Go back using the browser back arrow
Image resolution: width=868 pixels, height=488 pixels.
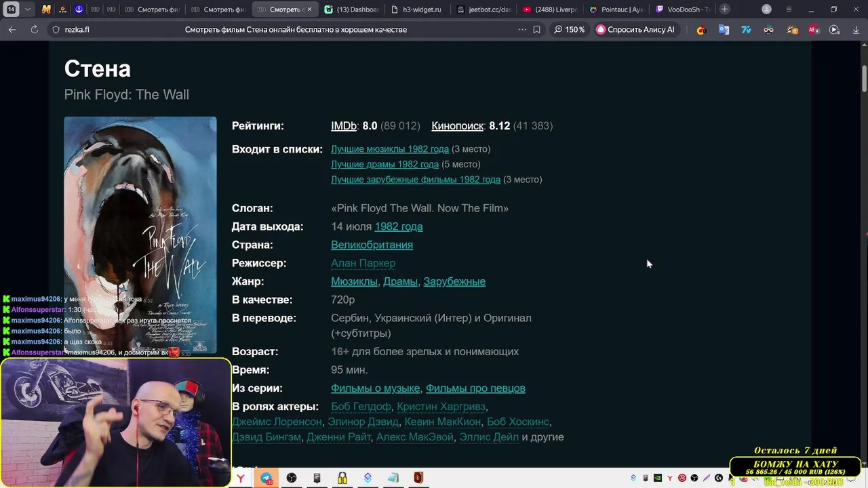point(12,30)
